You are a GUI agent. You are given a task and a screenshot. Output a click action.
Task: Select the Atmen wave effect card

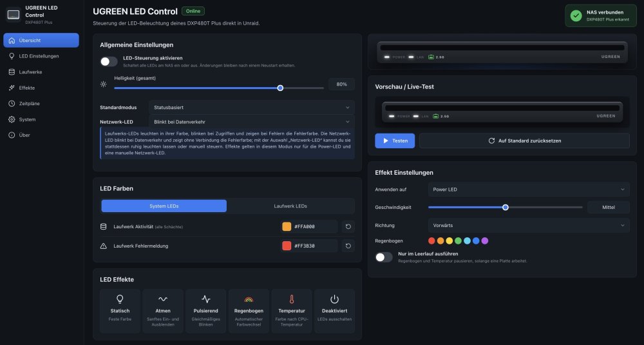[163, 311]
